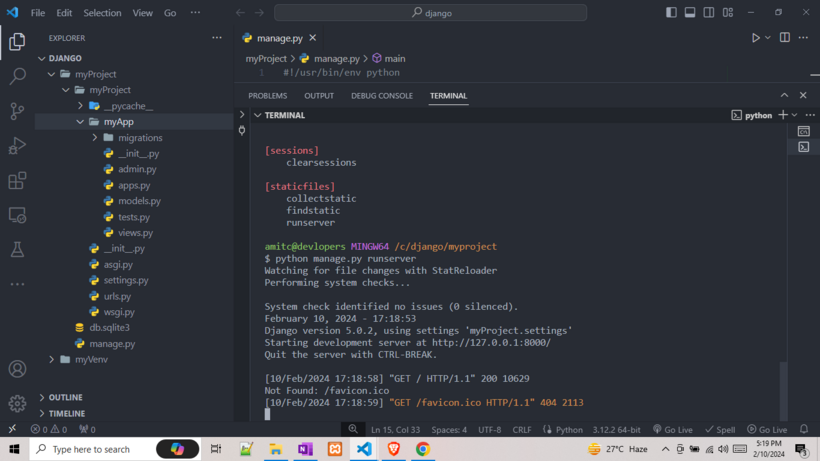Open the Search view in activity bar
Screen dimensions: 820x461
click(x=17, y=76)
